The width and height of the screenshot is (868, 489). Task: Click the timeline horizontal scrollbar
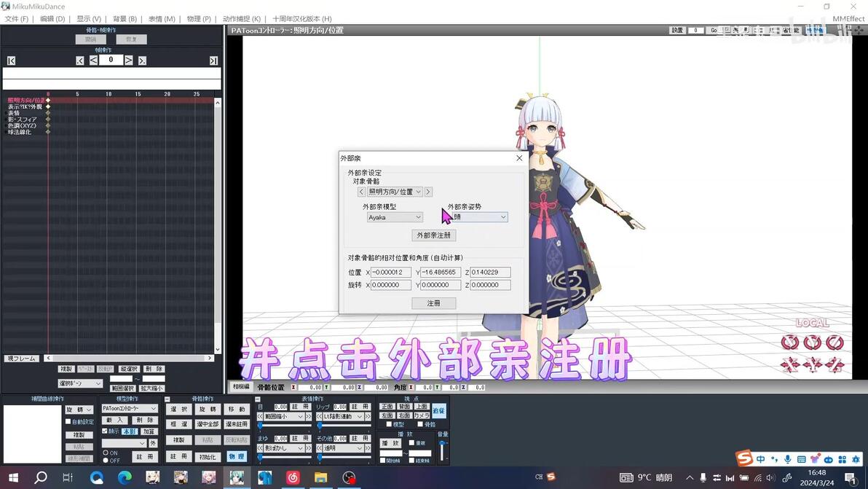click(129, 359)
